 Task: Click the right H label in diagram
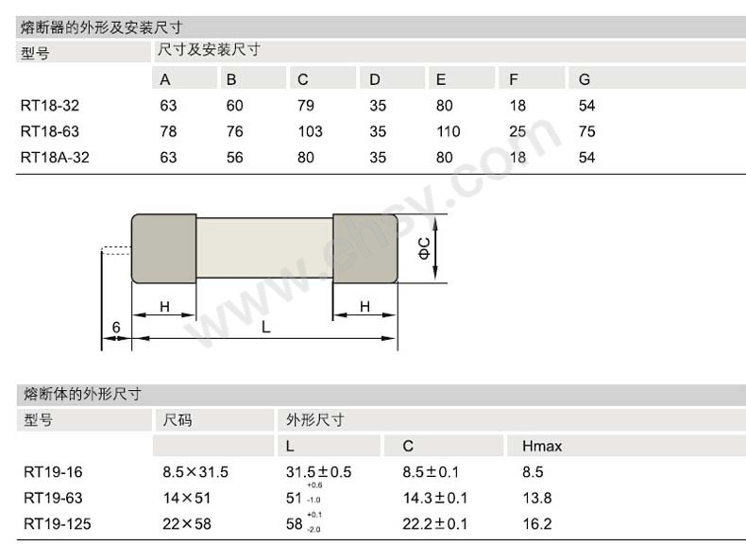click(365, 307)
